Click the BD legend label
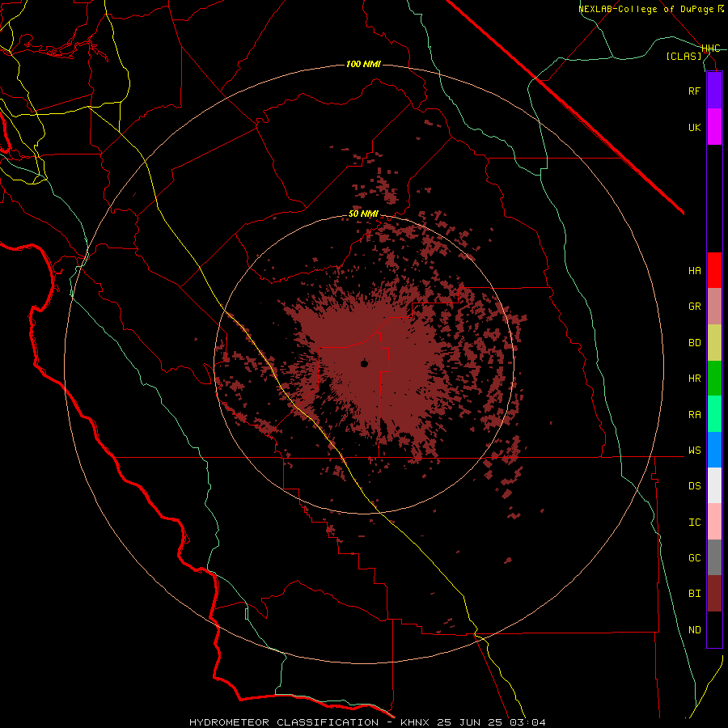The height and width of the screenshot is (728, 728). (694, 343)
